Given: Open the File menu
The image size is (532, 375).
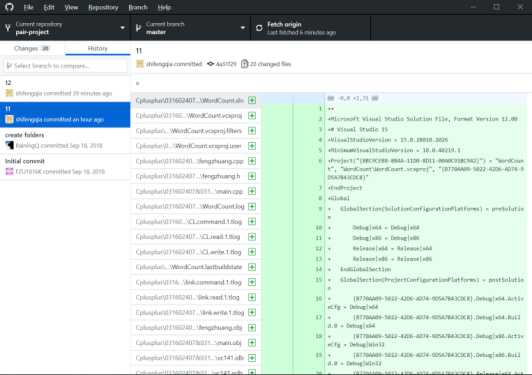Looking at the screenshot, I should [x=28, y=7].
